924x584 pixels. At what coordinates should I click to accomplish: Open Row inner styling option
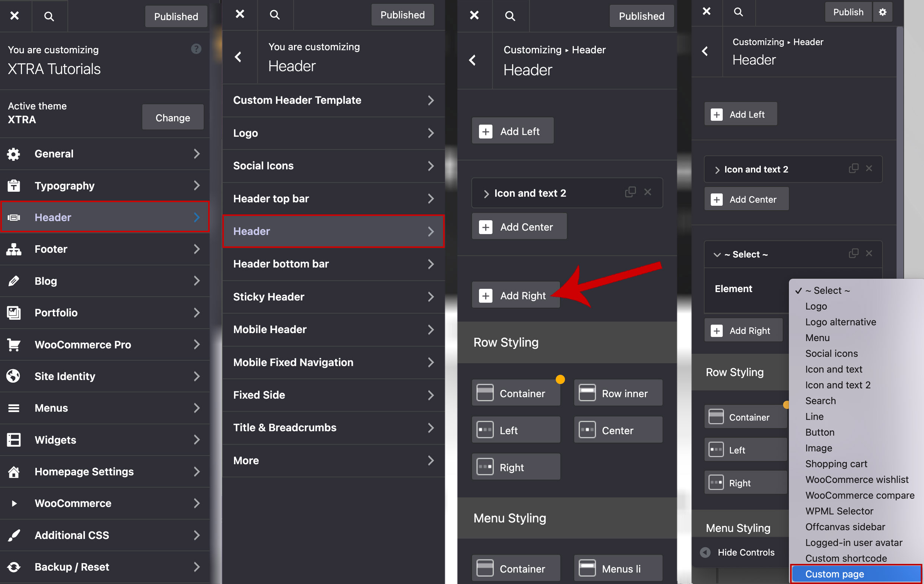click(618, 393)
